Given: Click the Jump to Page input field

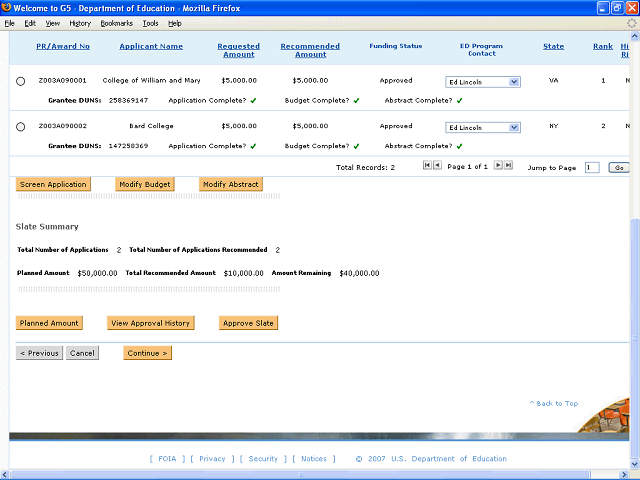Looking at the screenshot, I should [x=591, y=168].
